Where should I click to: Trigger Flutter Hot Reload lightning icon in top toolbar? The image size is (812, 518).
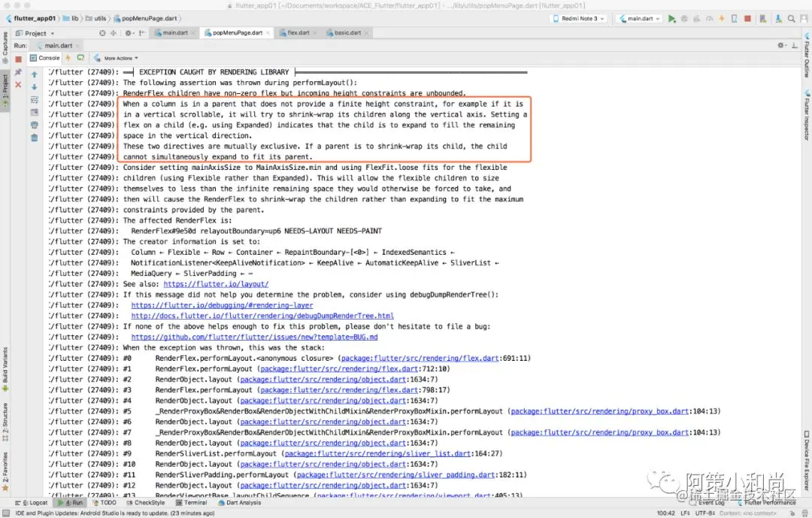pos(722,19)
